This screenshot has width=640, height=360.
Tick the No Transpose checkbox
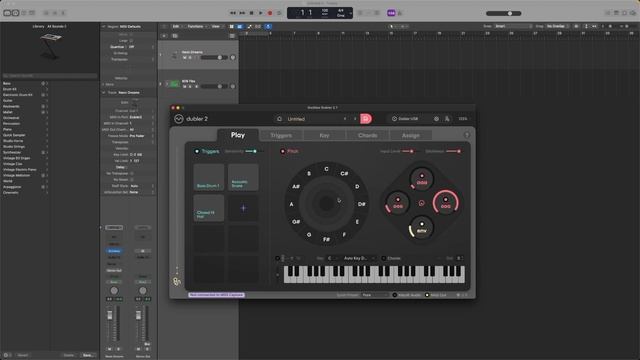[131, 173]
